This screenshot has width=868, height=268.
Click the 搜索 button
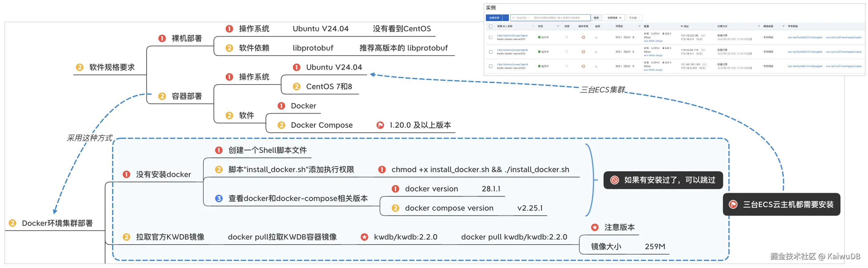[596, 18]
